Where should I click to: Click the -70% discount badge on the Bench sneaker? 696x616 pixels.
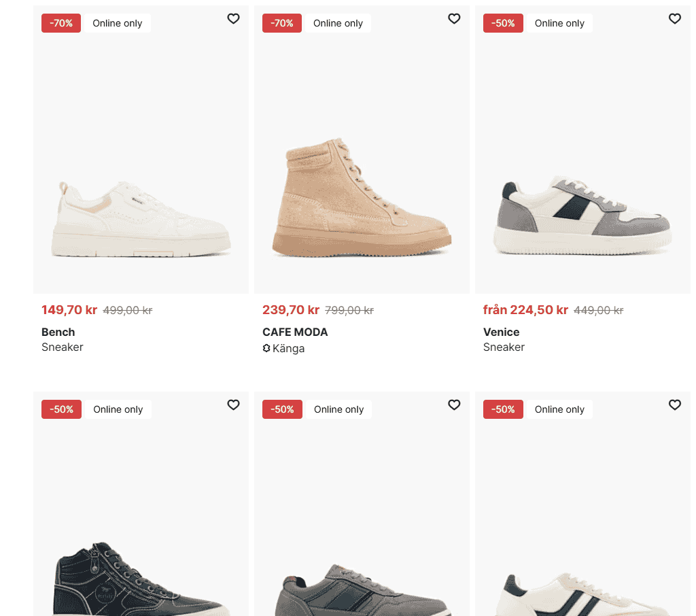tap(60, 22)
